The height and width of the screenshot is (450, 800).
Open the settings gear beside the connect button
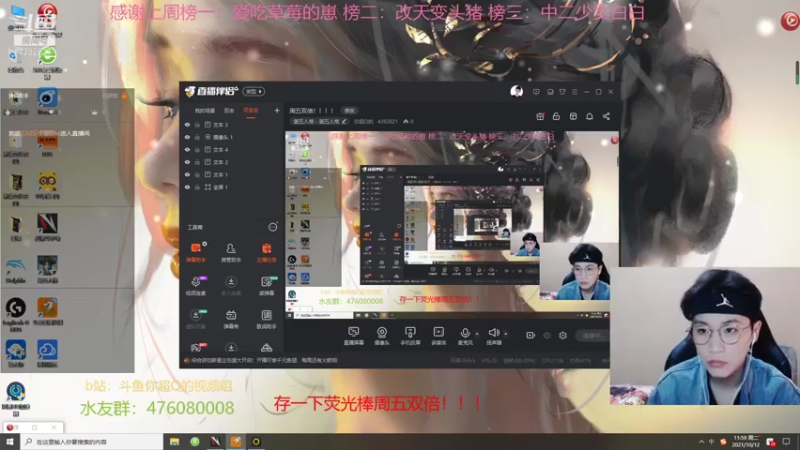click(x=563, y=335)
